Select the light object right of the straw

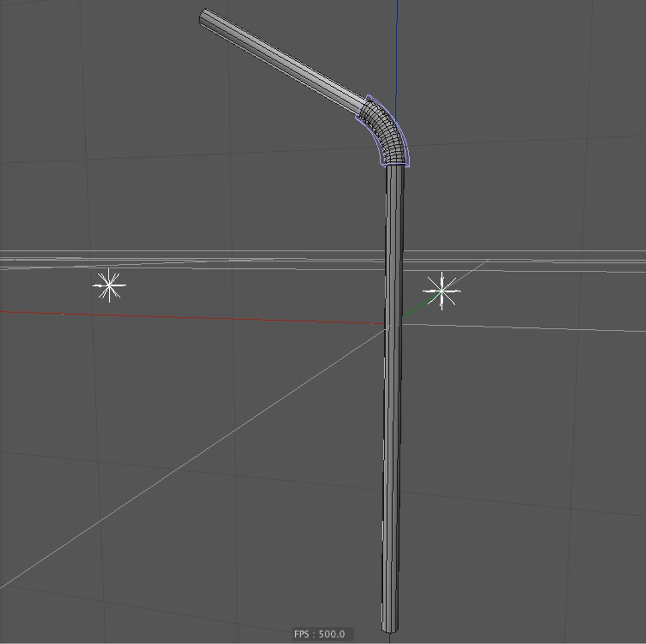(x=441, y=291)
